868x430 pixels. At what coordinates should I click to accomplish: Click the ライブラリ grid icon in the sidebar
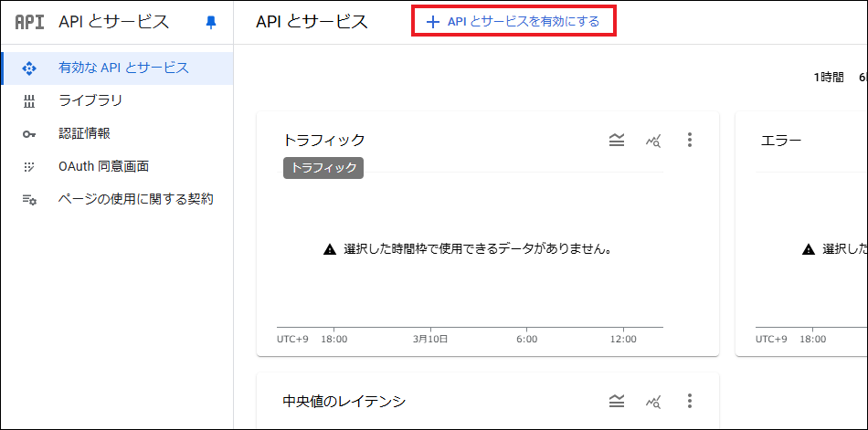click(29, 100)
